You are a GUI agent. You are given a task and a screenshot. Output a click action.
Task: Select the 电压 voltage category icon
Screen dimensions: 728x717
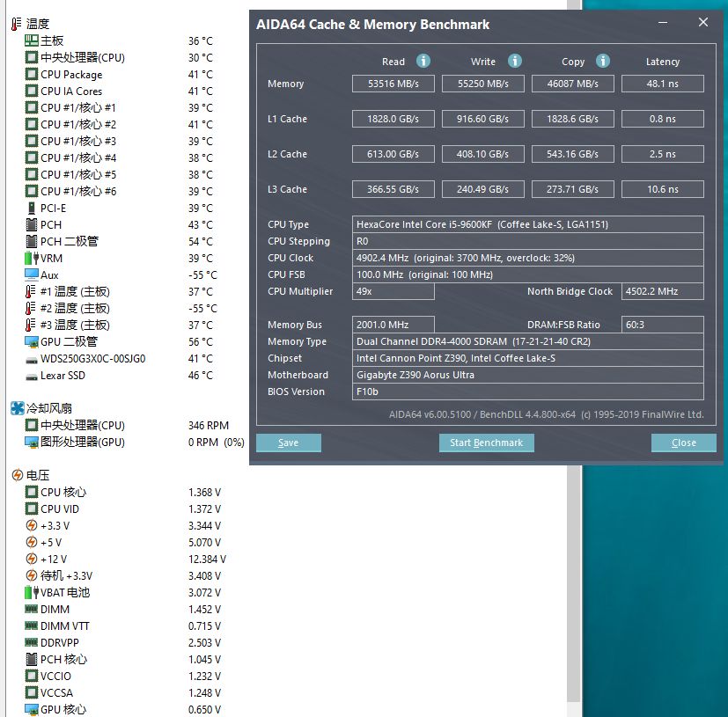click(17, 475)
